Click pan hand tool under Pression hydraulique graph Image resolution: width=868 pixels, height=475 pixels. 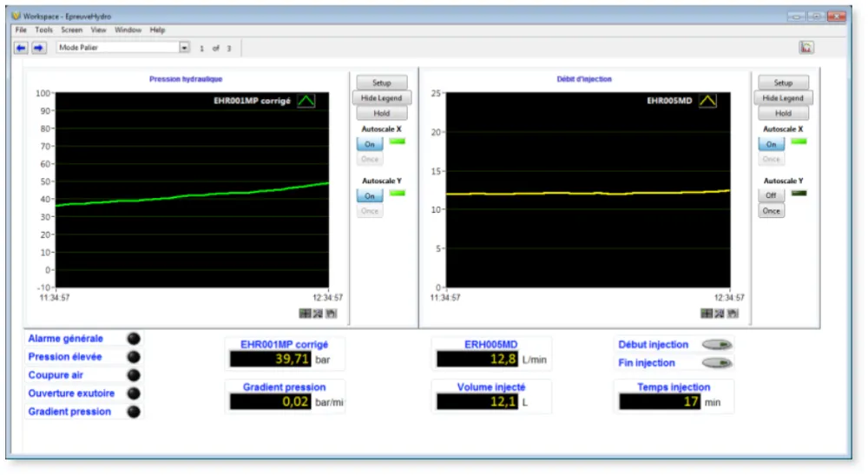331,313
